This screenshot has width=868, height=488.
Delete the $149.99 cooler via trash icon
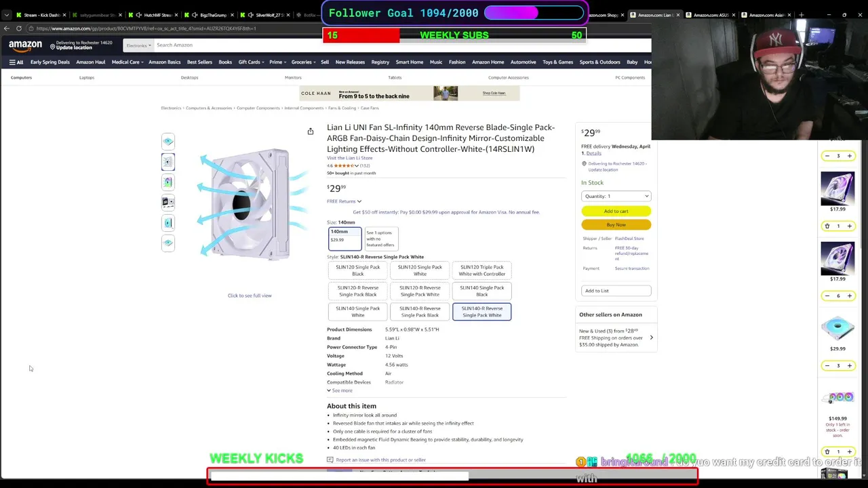[827, 451]
